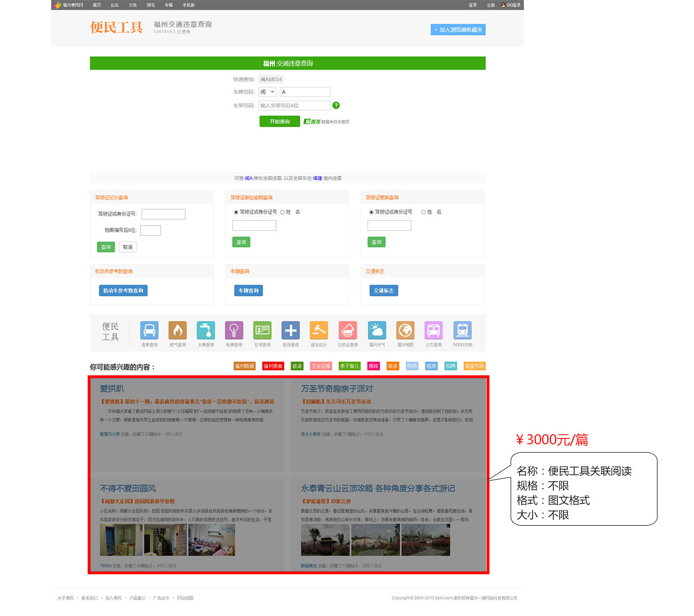Open the 列车时刻表 train icon

462,330
